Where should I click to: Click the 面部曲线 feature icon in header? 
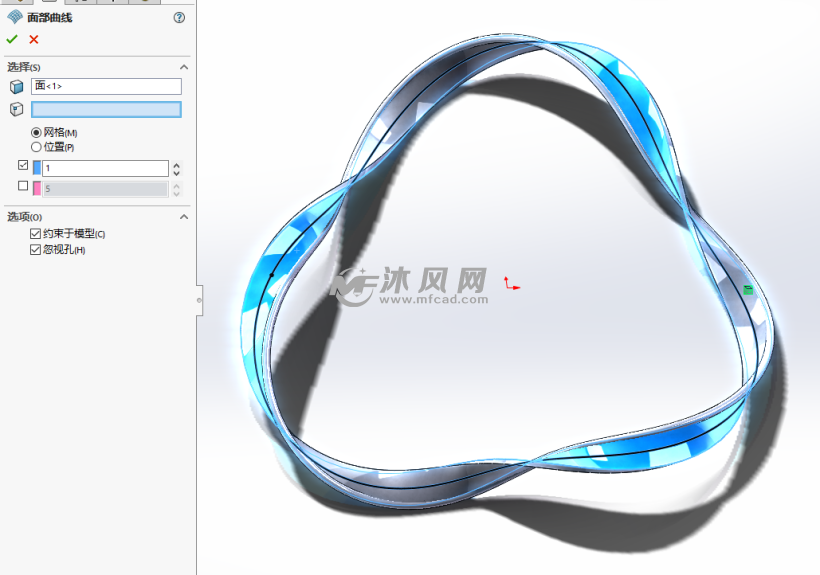(15, 17)
